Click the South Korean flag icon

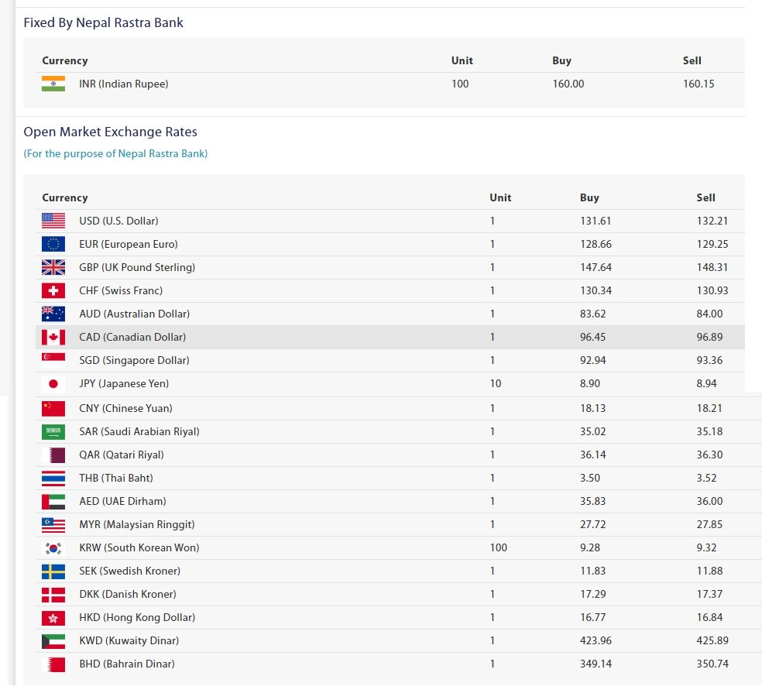click(x=53, y=548)
